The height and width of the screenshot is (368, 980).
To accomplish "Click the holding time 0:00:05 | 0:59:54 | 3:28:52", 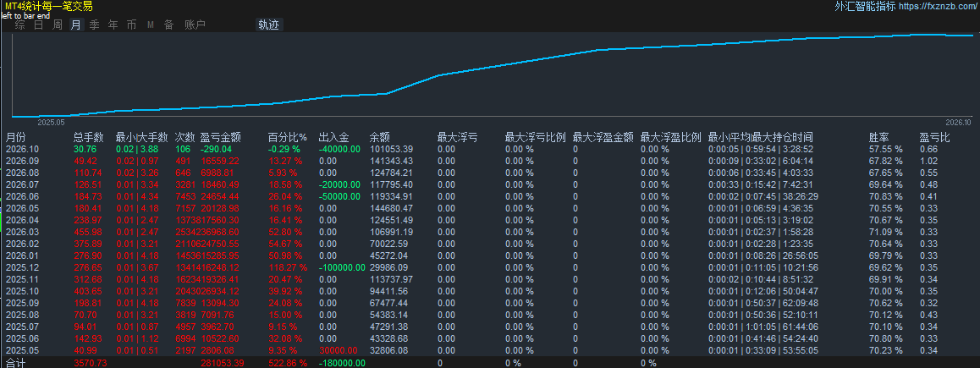I will coord(761,150).
